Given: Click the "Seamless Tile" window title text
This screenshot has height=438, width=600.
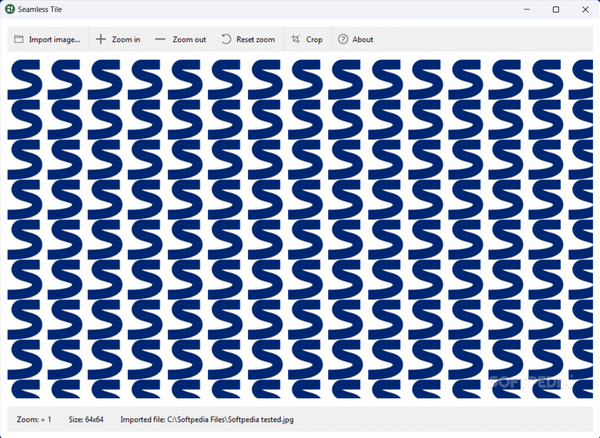Looking at the screenshot, I should 40,9.
